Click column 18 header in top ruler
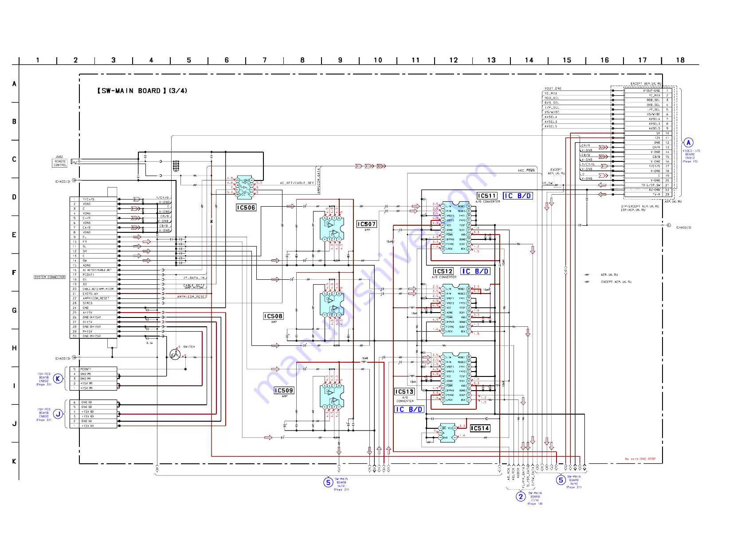This screenshot has height=560, width=745. pyautogui.click(x=680, y=60)
